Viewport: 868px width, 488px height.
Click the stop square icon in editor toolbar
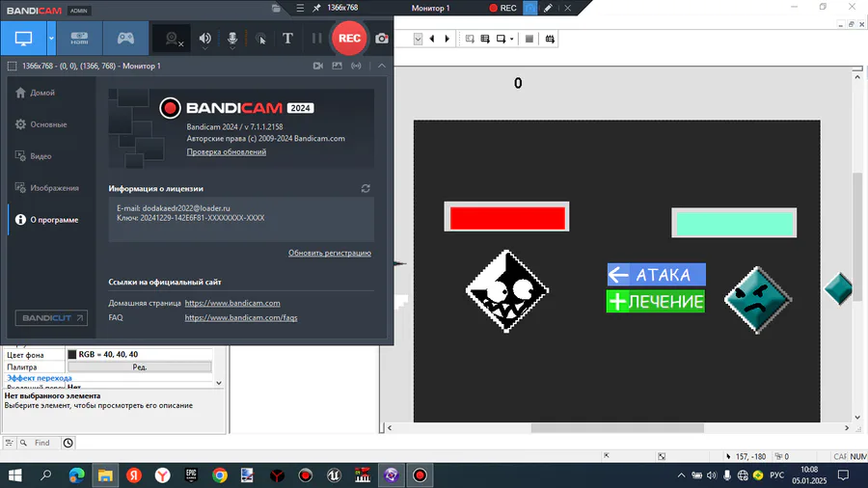click(x=529, y=39)
